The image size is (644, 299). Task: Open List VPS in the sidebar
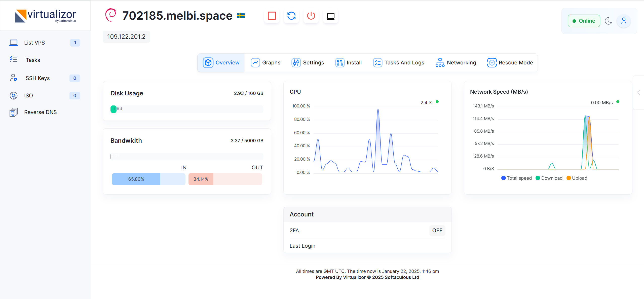[45, 43]
